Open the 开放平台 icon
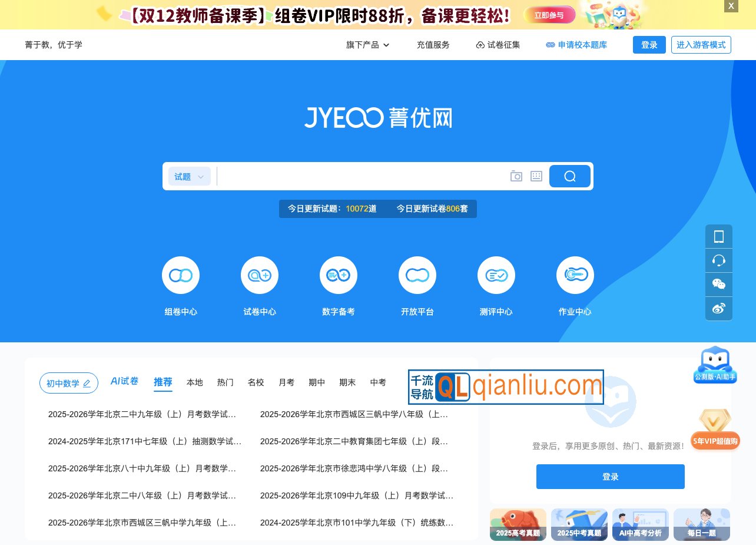This screenshot has width=756, height=545. [417, 275]
